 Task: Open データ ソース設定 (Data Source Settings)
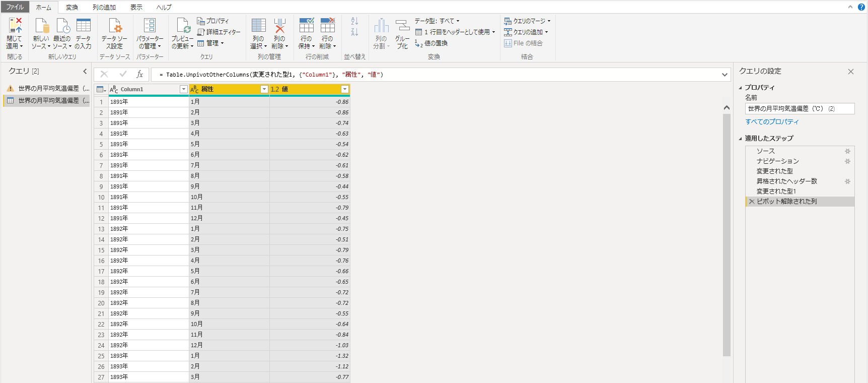pyautogui.click(x=114, y=26)
